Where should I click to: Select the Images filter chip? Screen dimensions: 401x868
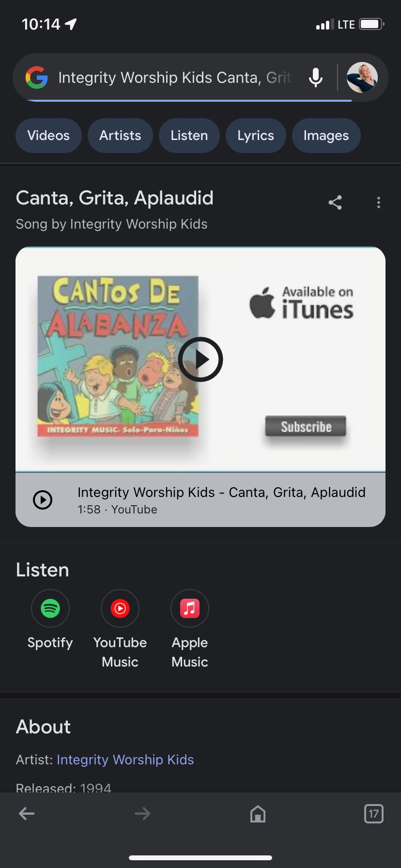tap(326, 136)
